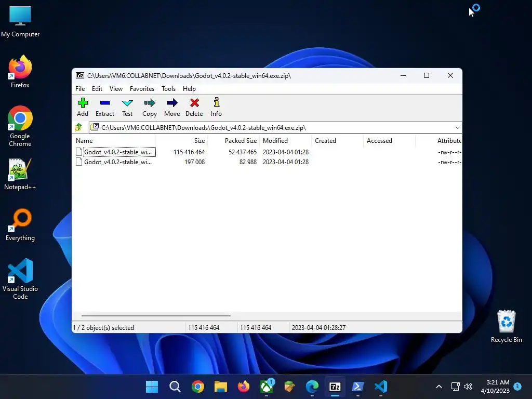
Task: Open volume control in system tray
Action: pyautogui.click(x=468, y=387)
